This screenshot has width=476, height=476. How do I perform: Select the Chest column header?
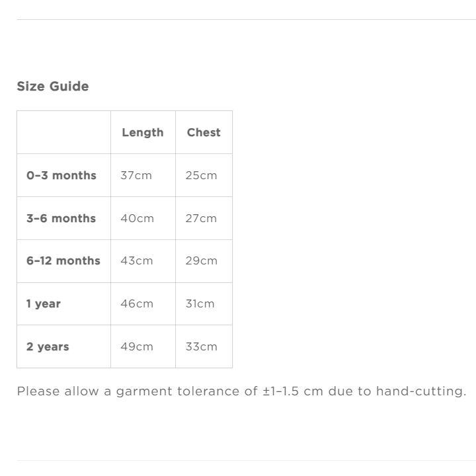coord(204,132)
